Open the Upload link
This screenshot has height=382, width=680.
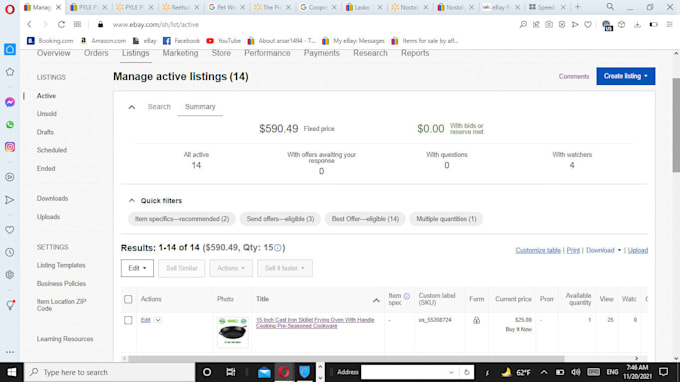[638, 250]
